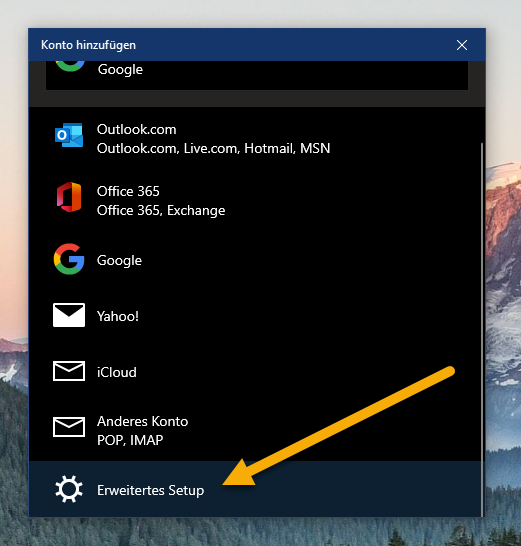Click the Office 365 logo icon
The image size is (521, 546).
69,197
